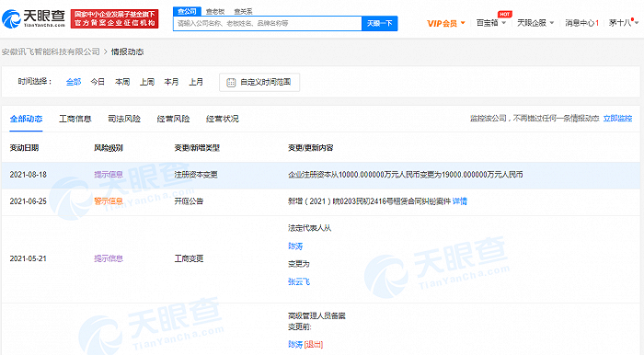Open the 工商信息 tab
The width and height of the screenshot is (644, 355).
click(75, 119)
